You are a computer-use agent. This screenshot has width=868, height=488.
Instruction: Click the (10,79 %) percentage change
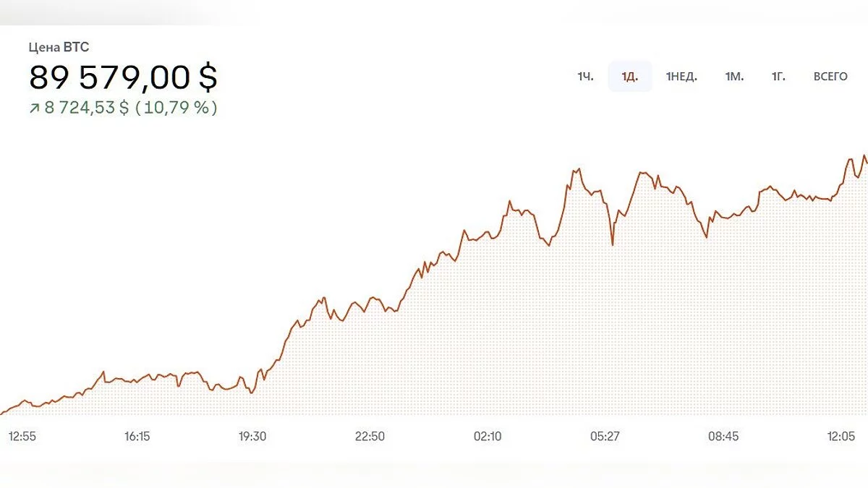(x=176, y=108)
